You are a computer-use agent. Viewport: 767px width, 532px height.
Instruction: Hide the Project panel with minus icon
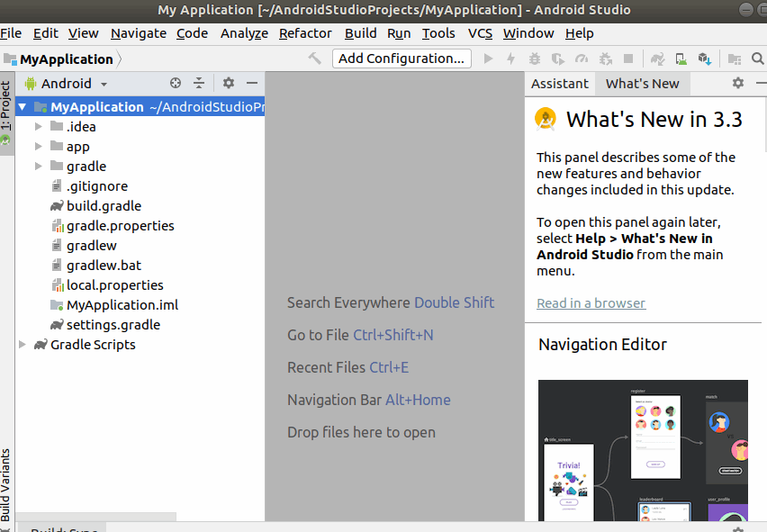pyautogui.click(x=252, y=83)
